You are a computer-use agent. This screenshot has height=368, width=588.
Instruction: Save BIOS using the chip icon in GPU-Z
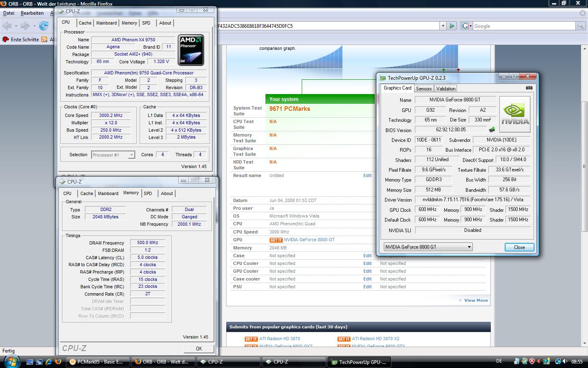(x=492, y=130)
